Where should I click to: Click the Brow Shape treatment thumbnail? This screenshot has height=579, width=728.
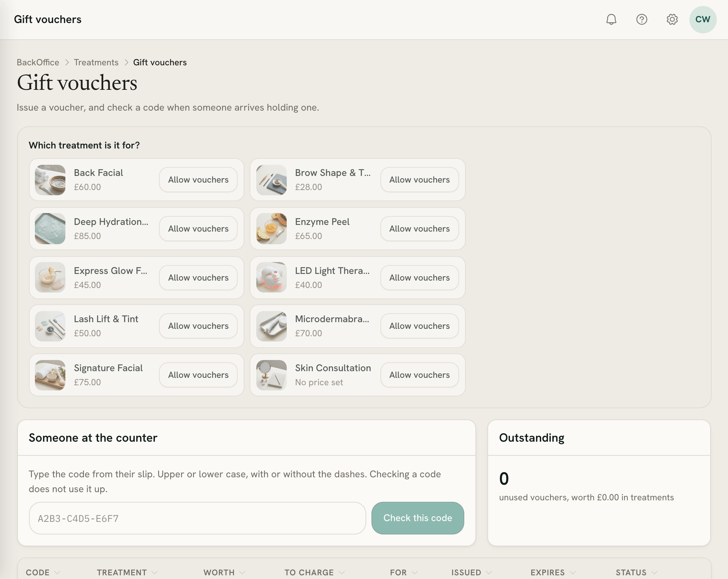point(272,180)
